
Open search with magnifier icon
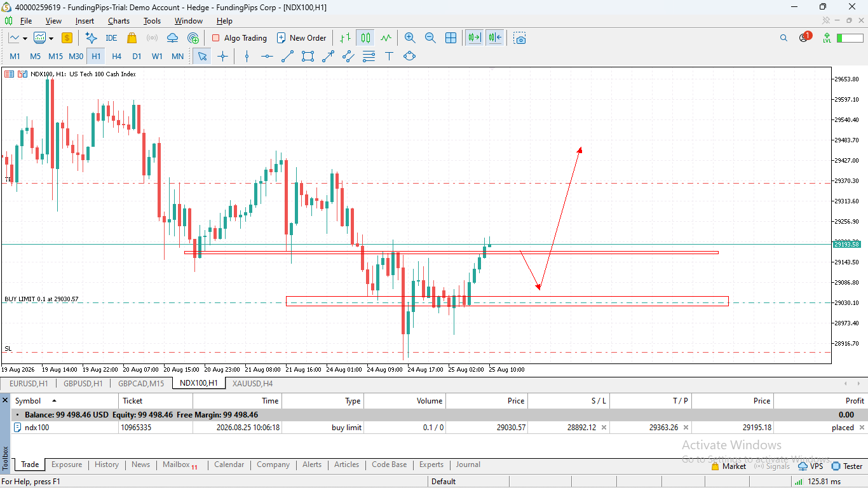783,38
